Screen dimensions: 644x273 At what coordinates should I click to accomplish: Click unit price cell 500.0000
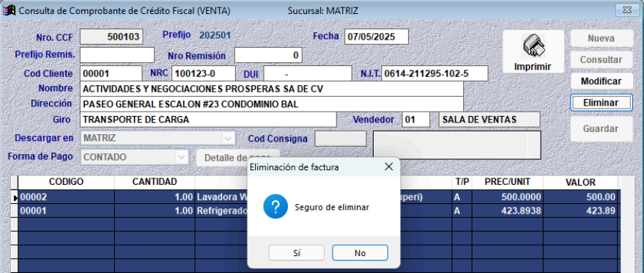(507, 197)
